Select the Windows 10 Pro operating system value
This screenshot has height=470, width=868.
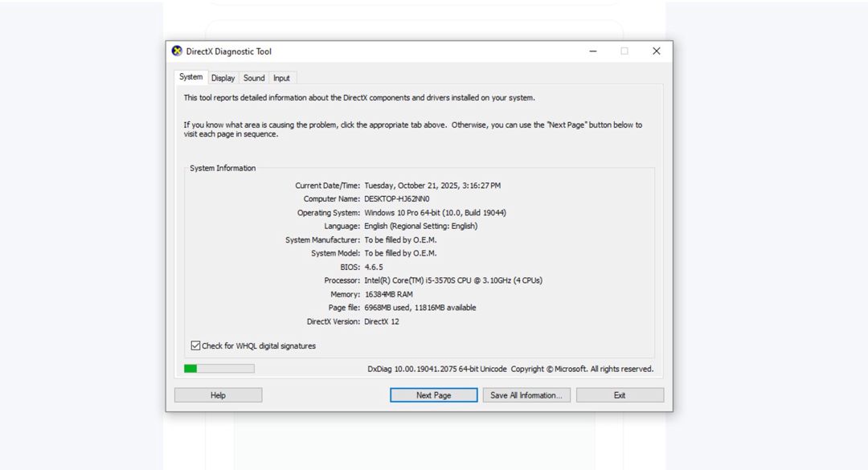(435, 213)
